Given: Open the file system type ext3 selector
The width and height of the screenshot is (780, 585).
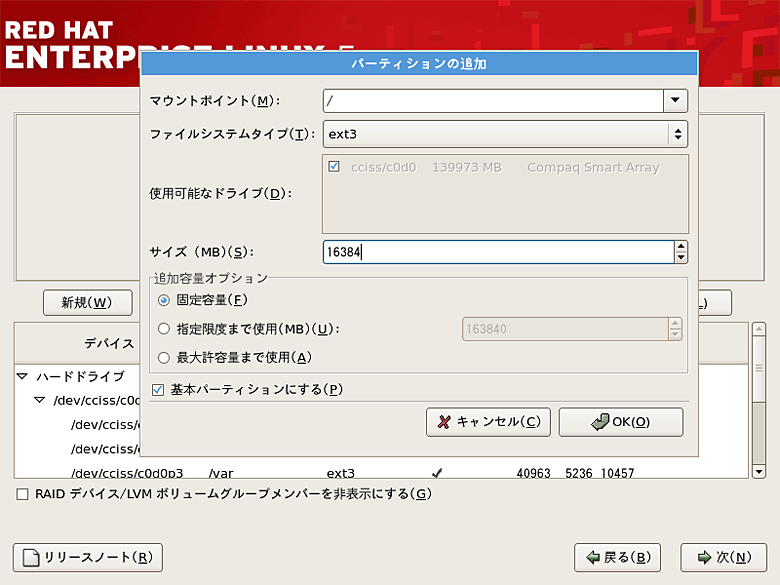Looking at the screenshot, I should (x=505, y=134).
